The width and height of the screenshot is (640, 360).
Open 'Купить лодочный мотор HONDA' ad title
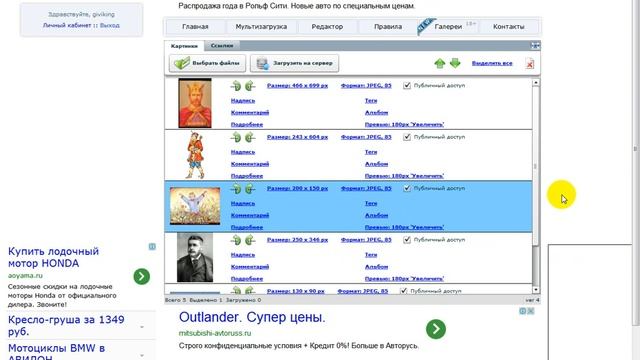(53, 257)
